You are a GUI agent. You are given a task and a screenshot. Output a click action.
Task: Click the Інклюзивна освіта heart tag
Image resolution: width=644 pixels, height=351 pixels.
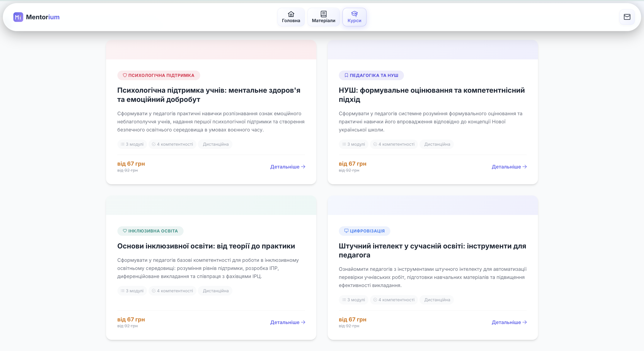pos(150,231)
